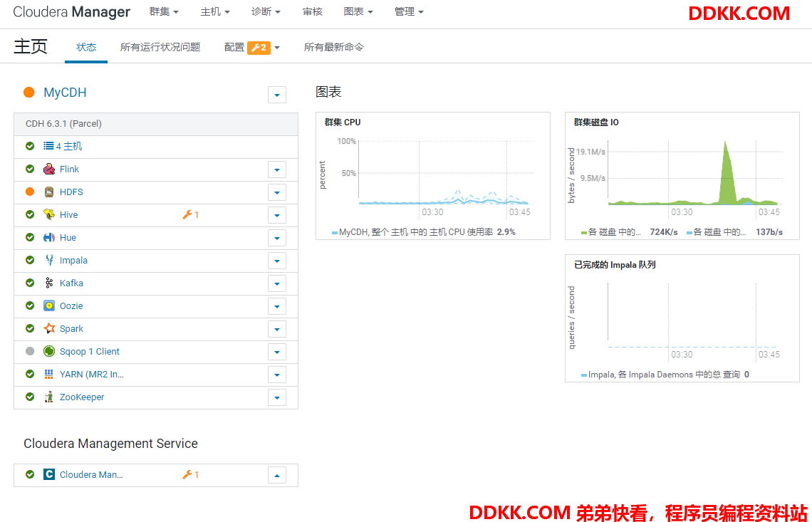Switch to the 所有最新命令 tab
The height and width of the screenshot is (522, 812).
[x=333, y=47]
